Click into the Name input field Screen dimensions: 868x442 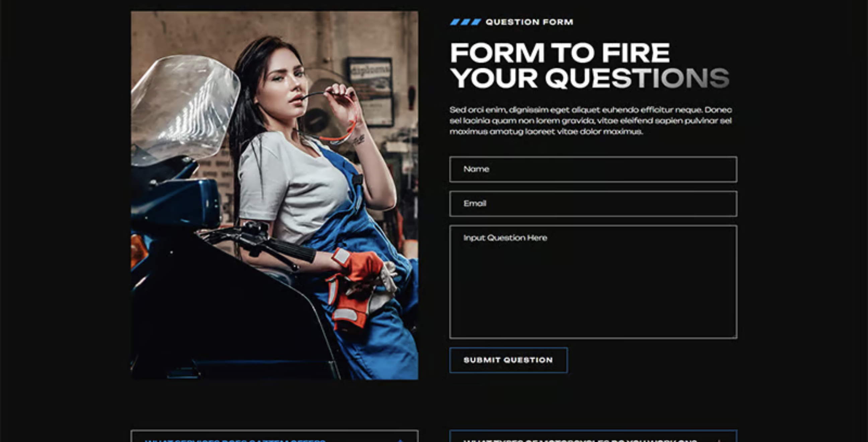click(x=593, y=169)
